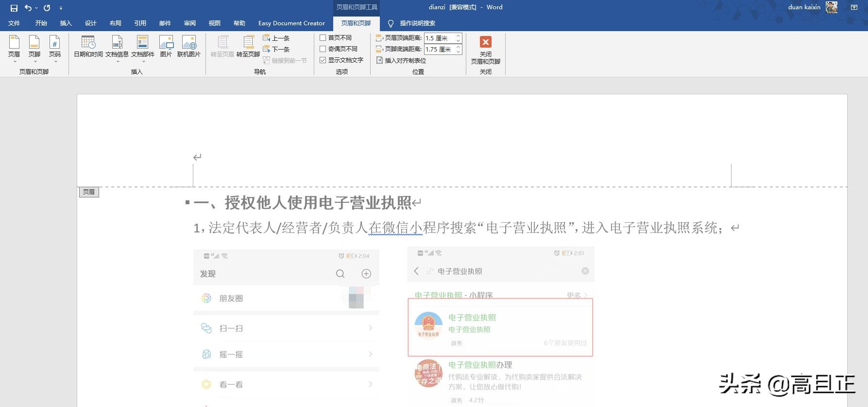Click the Redo/Repeat icon
The image size is (868, 407).
47,8
